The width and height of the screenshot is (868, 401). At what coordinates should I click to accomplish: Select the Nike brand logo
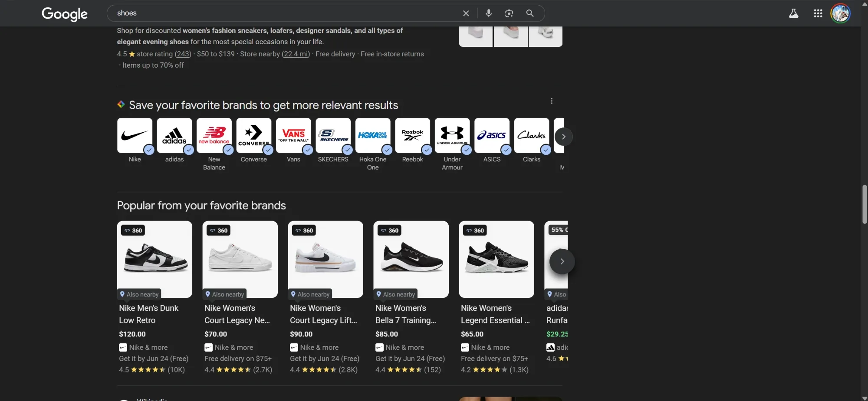(135, 135)
